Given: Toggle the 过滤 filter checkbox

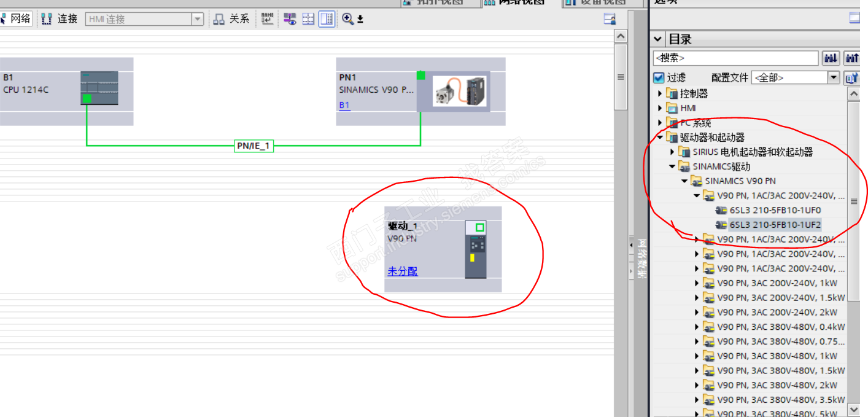Looking at the screenshot, I should point(659,78).
